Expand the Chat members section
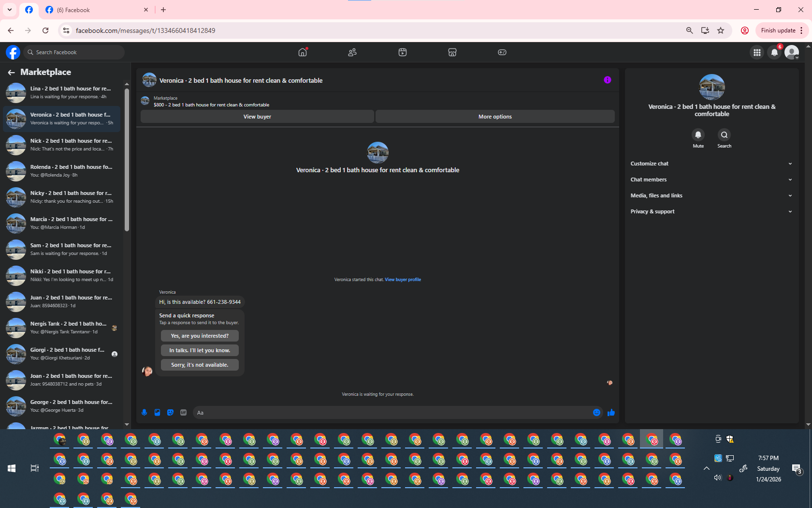 pos(711,179)
